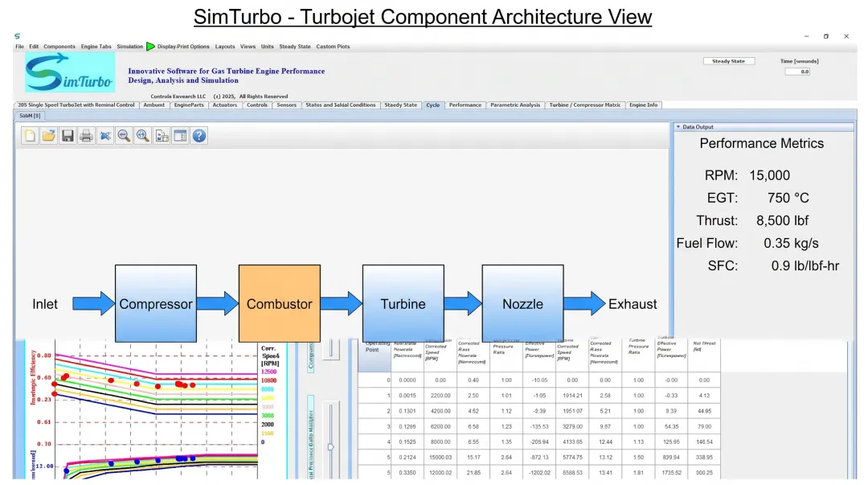868x485 pixels.
Task: Select the SubM [S] sub-tab
Action: pyautogui.click(x=30, y=116)
